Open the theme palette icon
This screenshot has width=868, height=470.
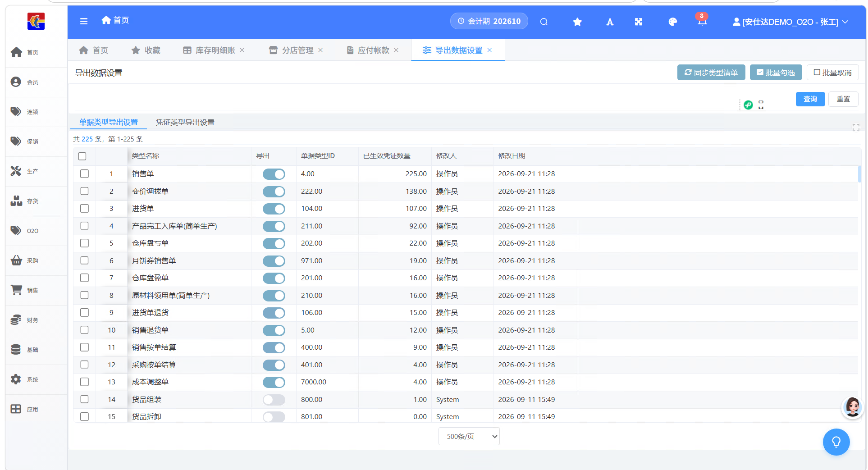[x=672, y=22]
